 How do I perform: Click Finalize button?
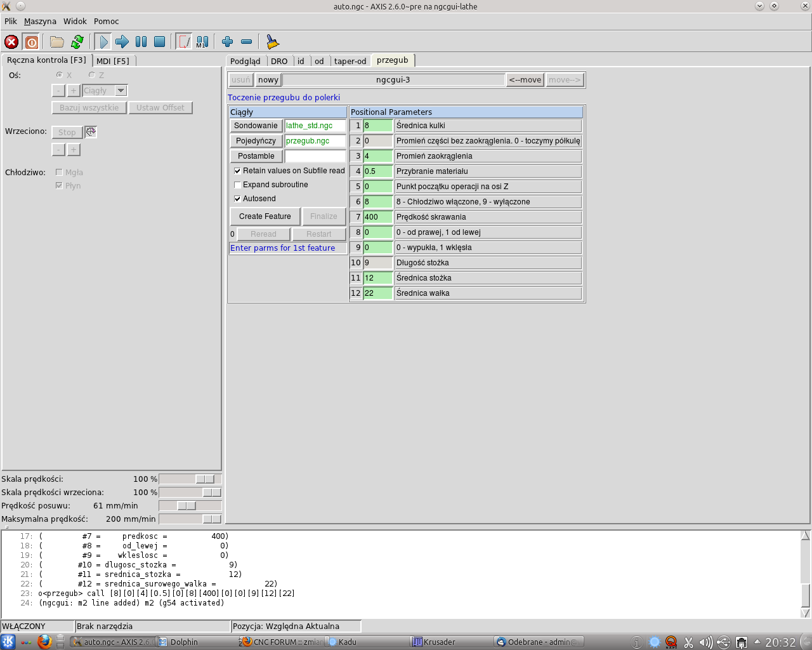pos(324,216)
